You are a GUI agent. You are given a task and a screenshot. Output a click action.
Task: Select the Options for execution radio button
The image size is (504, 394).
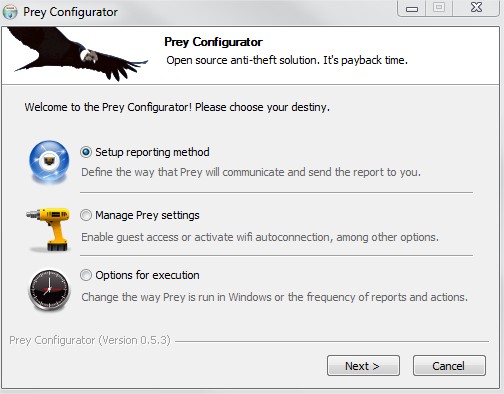click(86, 275)
